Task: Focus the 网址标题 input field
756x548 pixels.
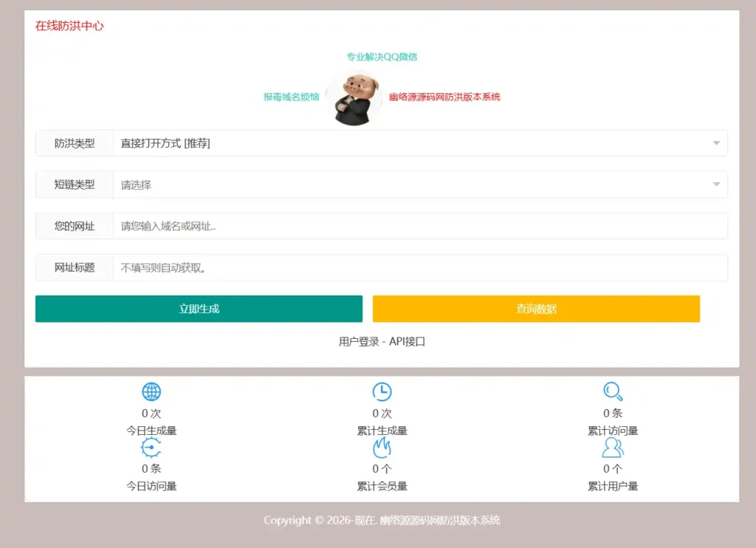Action: click(420, 268)
